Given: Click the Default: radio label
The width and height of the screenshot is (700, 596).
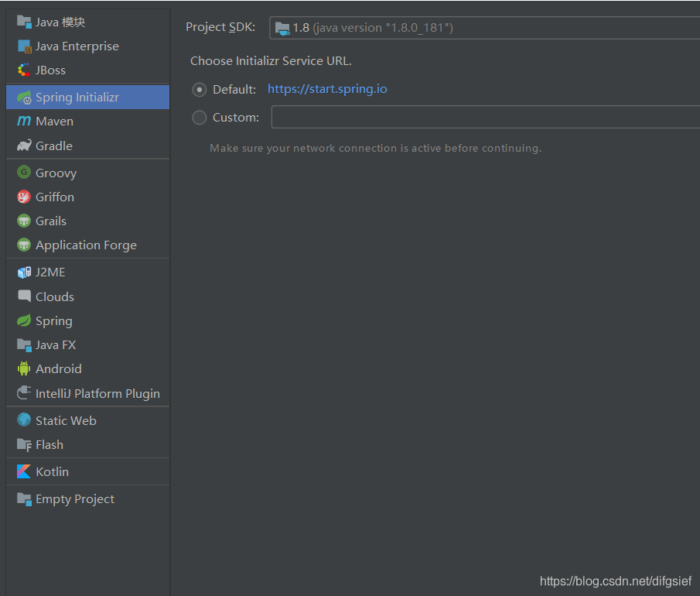Looking at the screenshot, I should [x=234, y=89].
